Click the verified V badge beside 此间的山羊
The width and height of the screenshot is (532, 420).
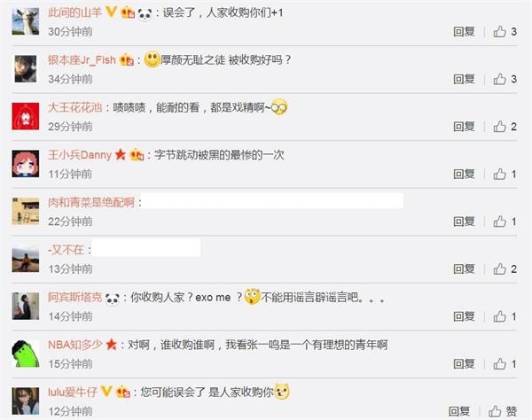[x=112, y=12]
